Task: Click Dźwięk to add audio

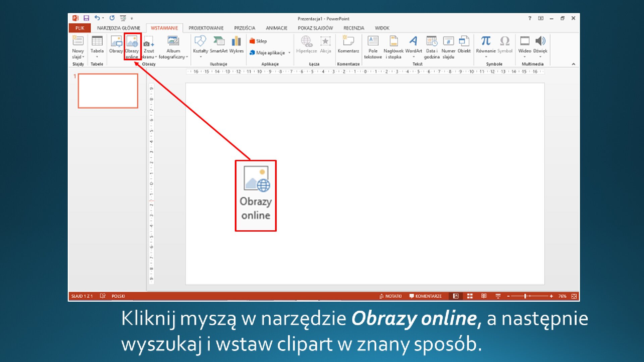Action: [540, 45]
